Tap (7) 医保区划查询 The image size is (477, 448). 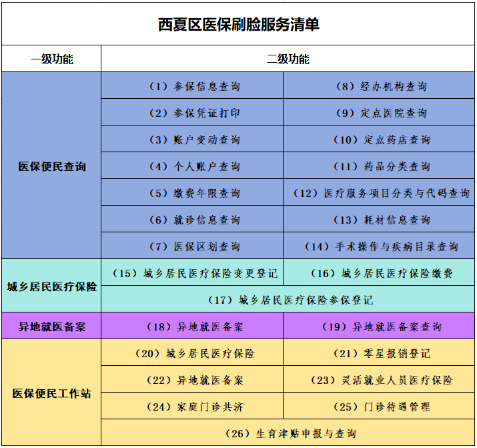click(193, 246)
